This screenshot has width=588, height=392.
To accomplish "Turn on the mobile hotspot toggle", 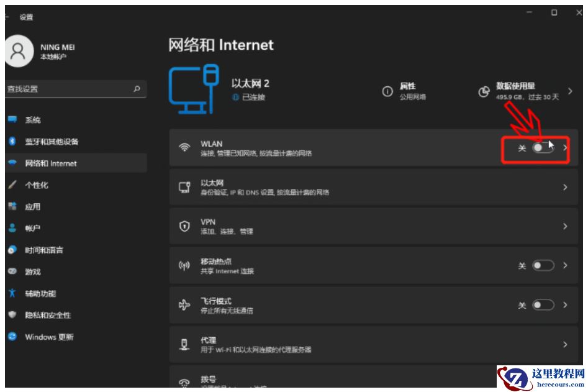I will (x=543, y=265).
